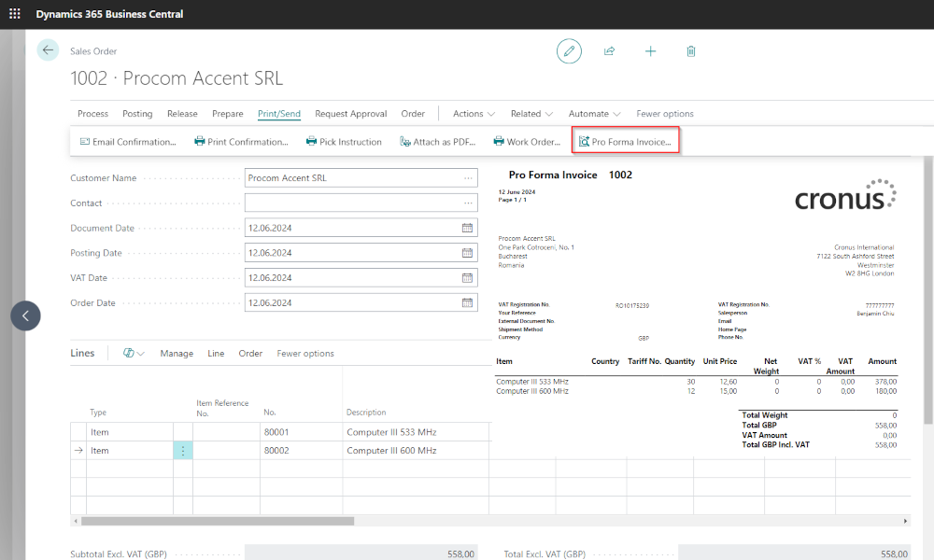
Task: Open the Posting menu tab
Action: click(x=137, y=114)
